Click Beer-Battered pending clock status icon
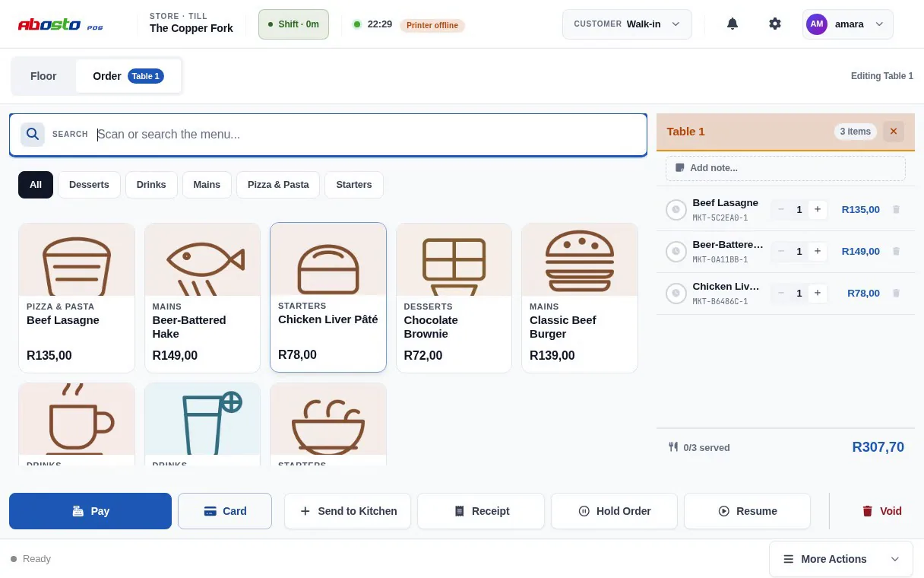 [x=676, y=252]
